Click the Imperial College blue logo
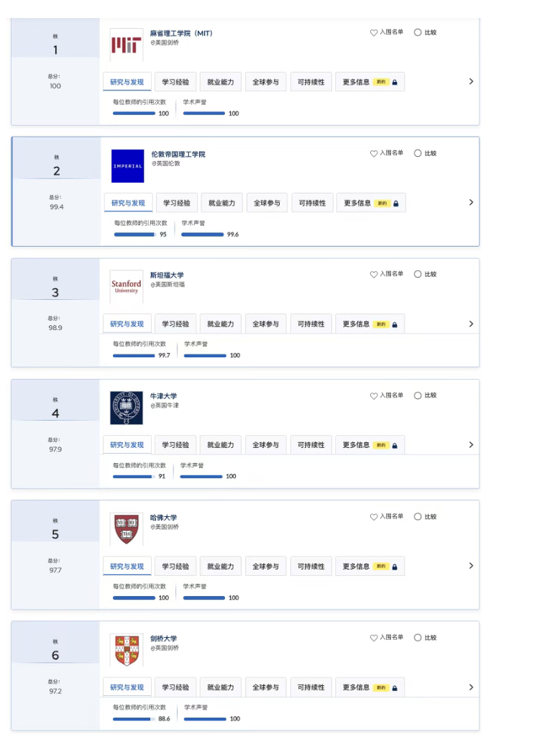 [128, 166]
